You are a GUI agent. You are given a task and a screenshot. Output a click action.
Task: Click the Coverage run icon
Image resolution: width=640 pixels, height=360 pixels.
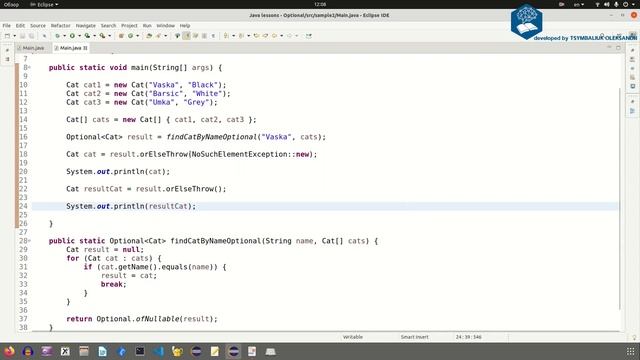[x=87, y=36]
